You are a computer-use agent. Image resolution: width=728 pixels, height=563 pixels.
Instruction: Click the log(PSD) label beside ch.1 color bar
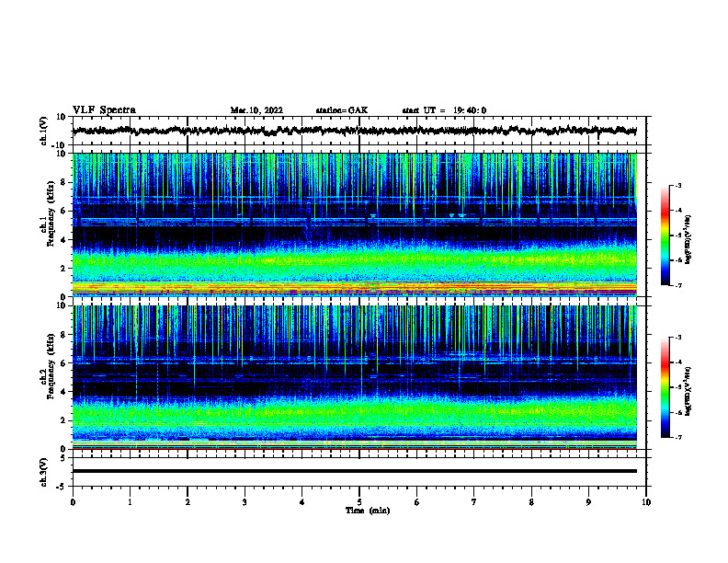pyautogui.click(x=688, y=239)
